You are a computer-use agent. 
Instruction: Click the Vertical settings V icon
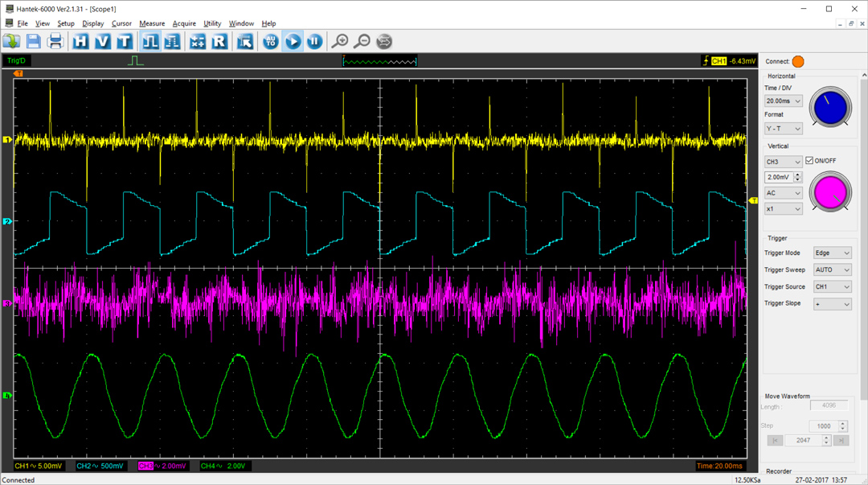(102, 41)
